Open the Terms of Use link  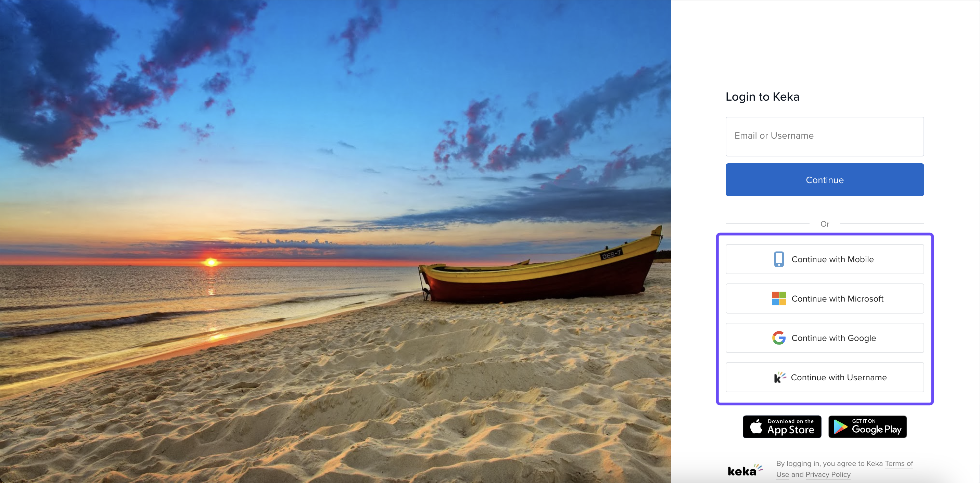point(899,464)
